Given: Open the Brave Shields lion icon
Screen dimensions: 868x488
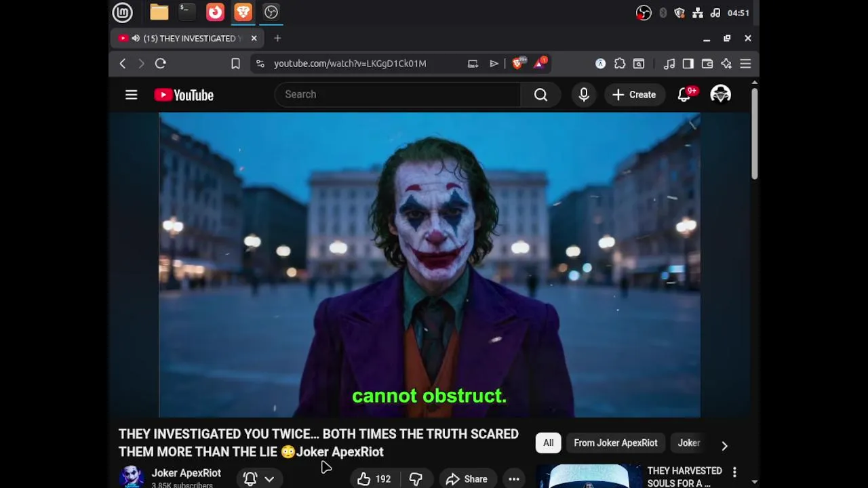Looking at the screenshot, I should [519, 63].
